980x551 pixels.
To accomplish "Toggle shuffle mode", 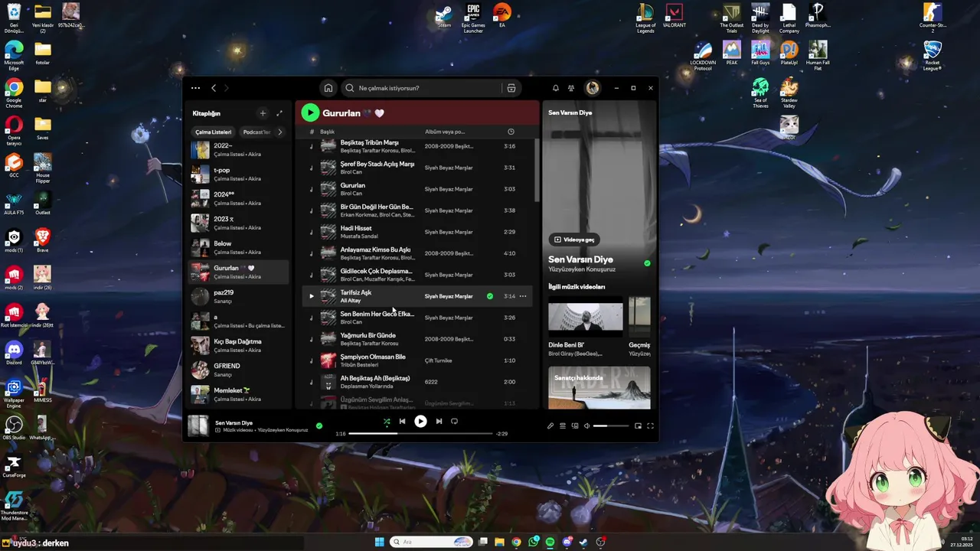I will pyautogui.click(x=387, y=421).
